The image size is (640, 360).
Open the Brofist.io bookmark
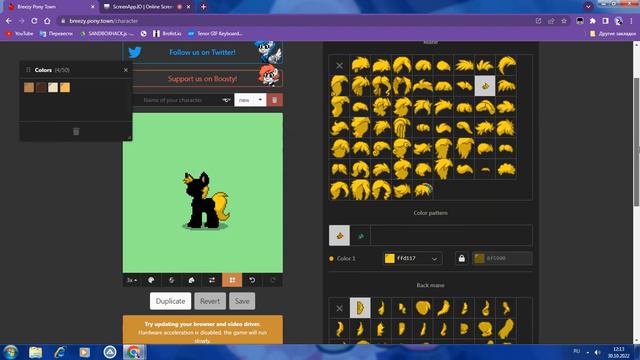point(167,33)
